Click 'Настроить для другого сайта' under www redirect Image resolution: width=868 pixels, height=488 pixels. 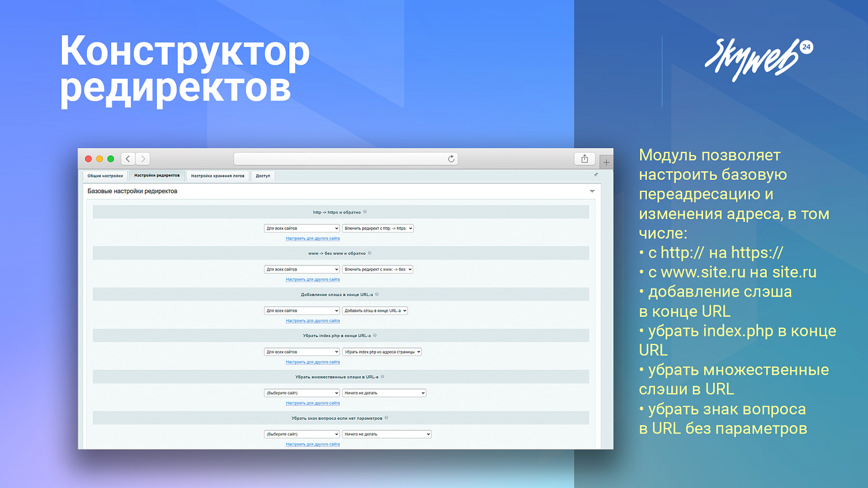(312, 279)
